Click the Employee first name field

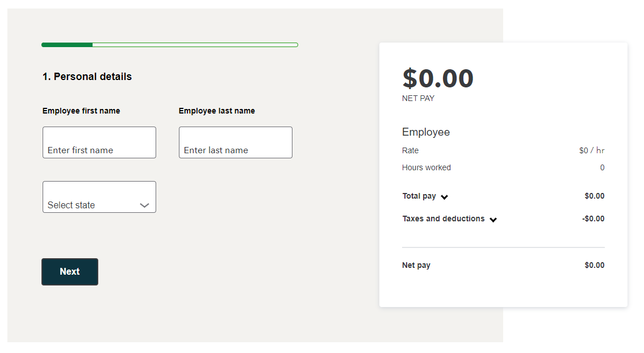[99, 142]
